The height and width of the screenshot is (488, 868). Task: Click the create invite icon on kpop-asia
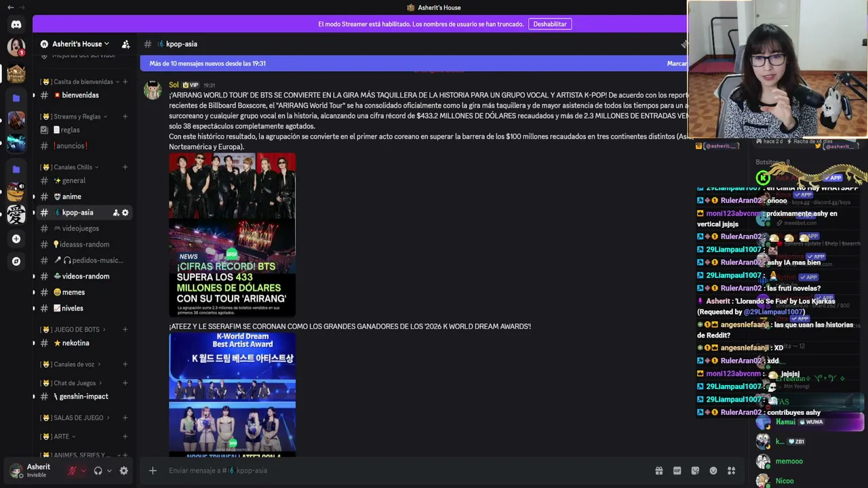[x=116, y=213]
